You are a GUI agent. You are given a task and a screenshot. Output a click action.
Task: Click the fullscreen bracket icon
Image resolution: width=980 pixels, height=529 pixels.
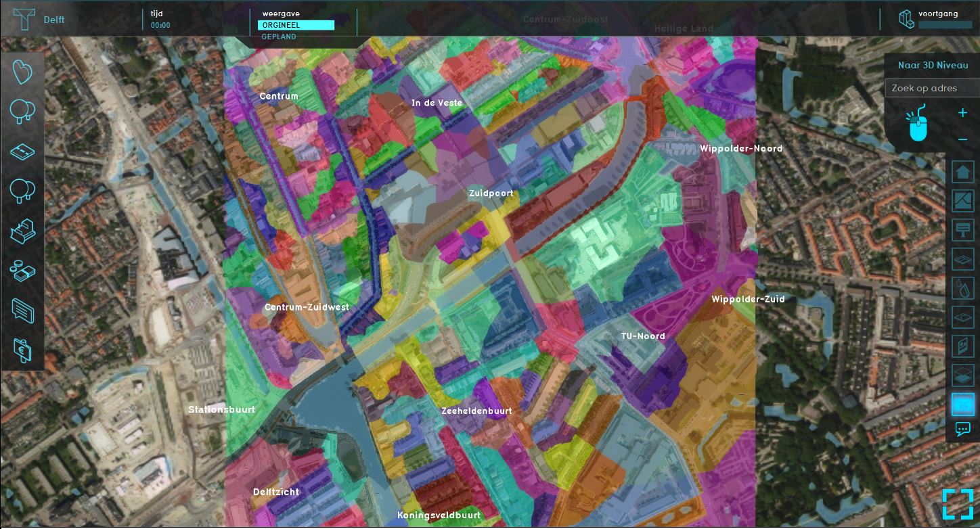coord(958,503)
